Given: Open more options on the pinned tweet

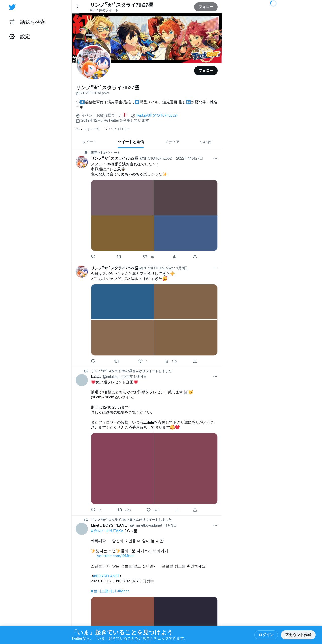Looking at the screenshot, I should pyautogui.click(x=215, y=158).
